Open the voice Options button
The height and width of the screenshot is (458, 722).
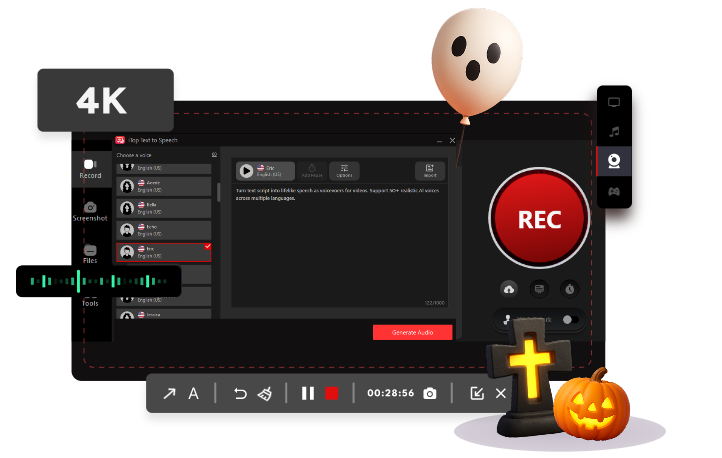click(x=344, y=171)
